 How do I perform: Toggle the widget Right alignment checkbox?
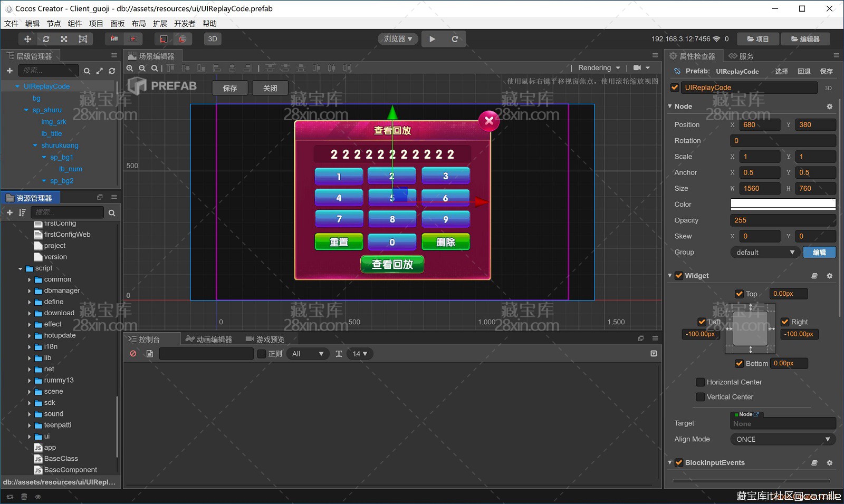(785, 322)
